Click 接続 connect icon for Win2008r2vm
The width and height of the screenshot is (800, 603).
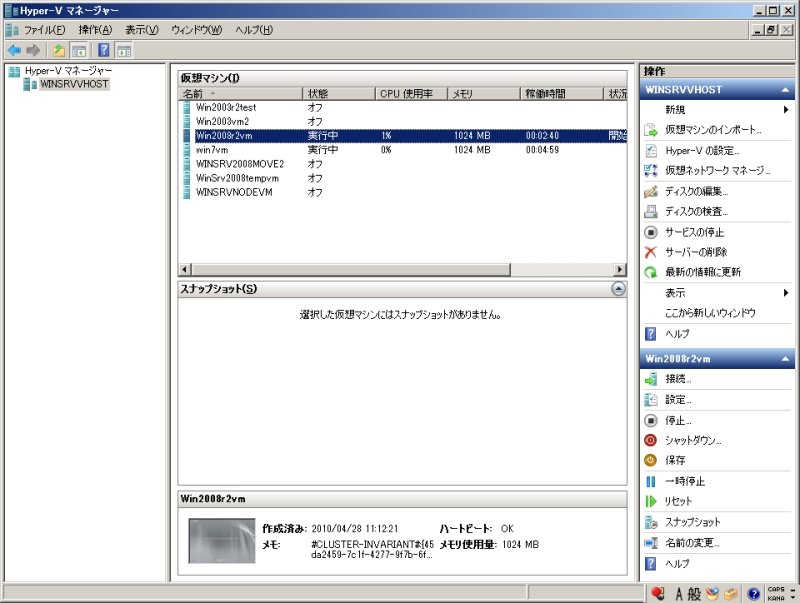click(x=651, y=379)
